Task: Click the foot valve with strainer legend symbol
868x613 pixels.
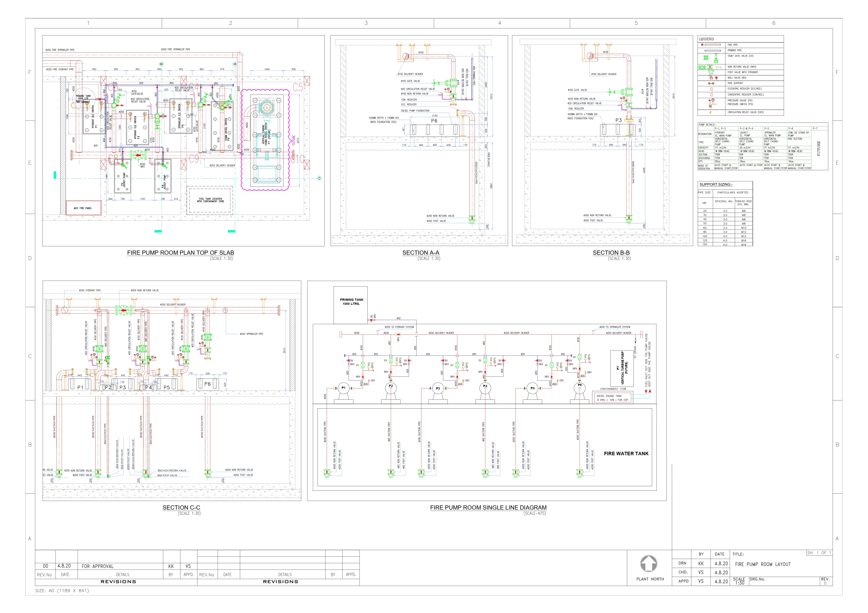Action: tap(711, 72)
